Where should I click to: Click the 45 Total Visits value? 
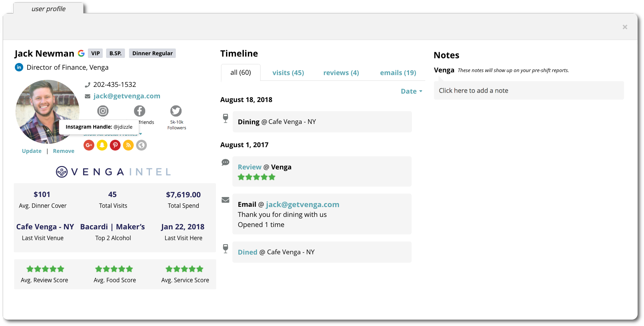point(112,194)
